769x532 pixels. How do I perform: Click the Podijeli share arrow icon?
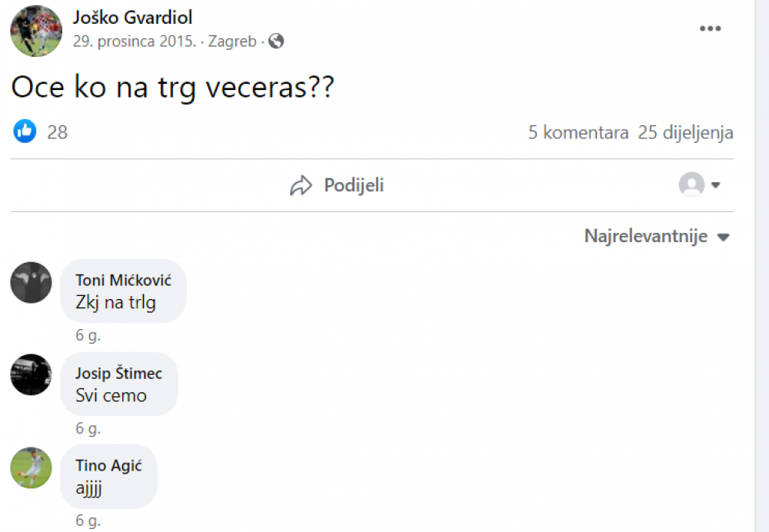[301, 185]
